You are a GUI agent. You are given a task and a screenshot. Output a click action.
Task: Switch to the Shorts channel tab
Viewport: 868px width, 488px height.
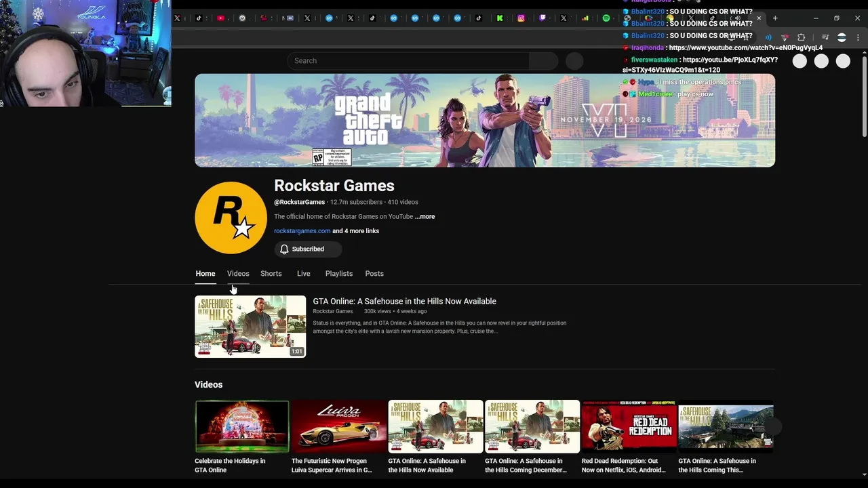pos(271,274)
